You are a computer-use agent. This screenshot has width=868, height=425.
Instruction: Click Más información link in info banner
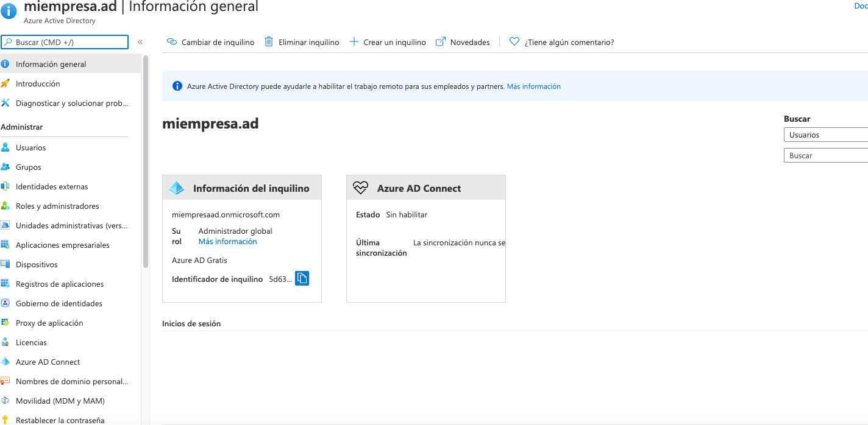(x=533, y=86)
